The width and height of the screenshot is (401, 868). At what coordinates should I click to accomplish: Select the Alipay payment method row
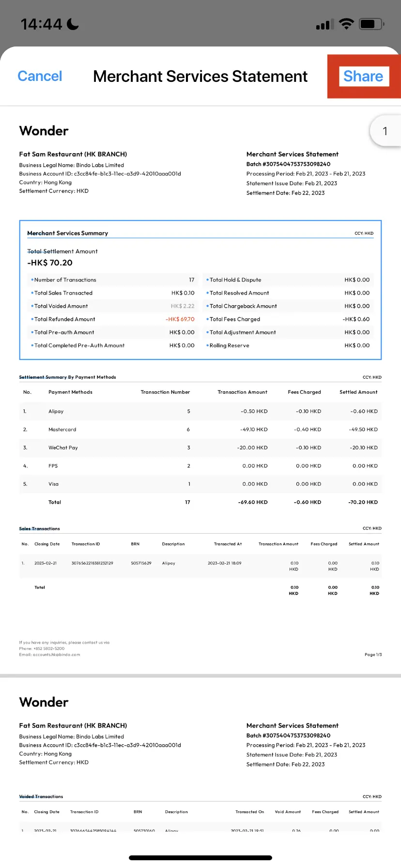point(200,411)
